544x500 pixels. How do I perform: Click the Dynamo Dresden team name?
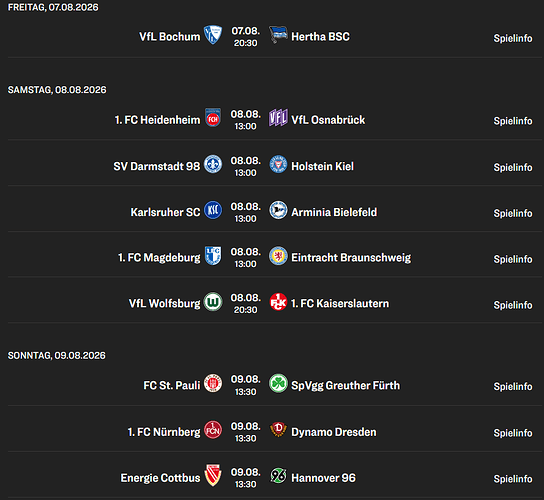(x=334, y=432)
